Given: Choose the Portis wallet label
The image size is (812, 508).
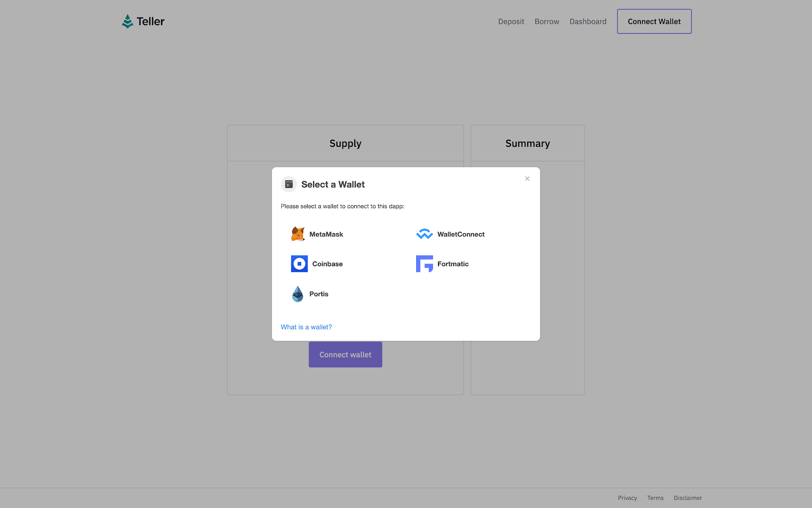Looking at the screenshot, I should click(x=319, y=294).
